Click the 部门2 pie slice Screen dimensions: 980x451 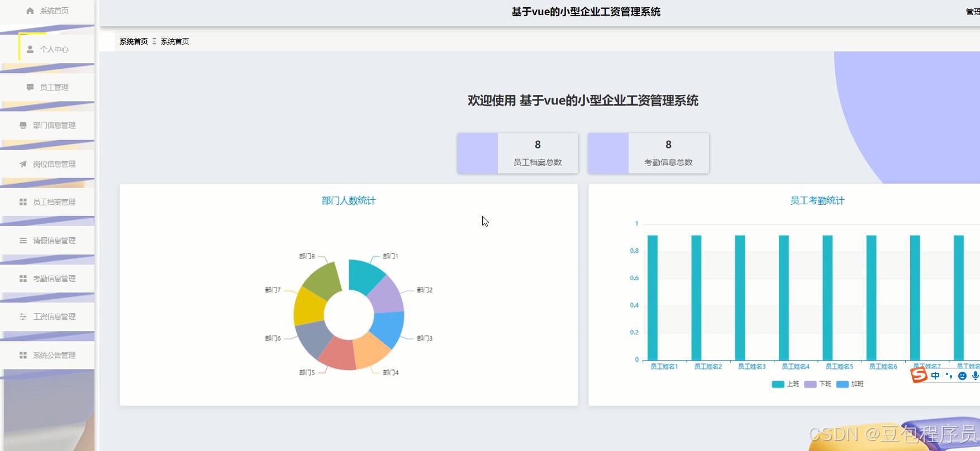tap(387, 294)
